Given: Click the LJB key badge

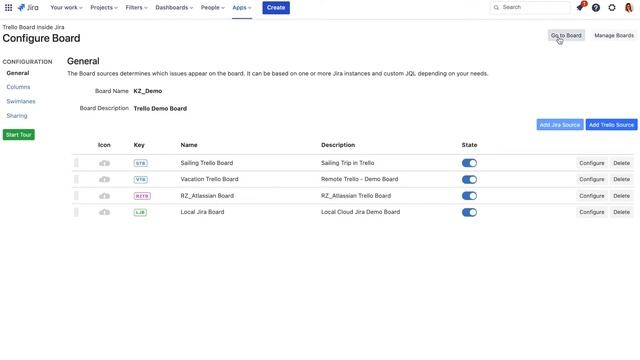Looking at the screenshot, I should click(x=140, y=212).
